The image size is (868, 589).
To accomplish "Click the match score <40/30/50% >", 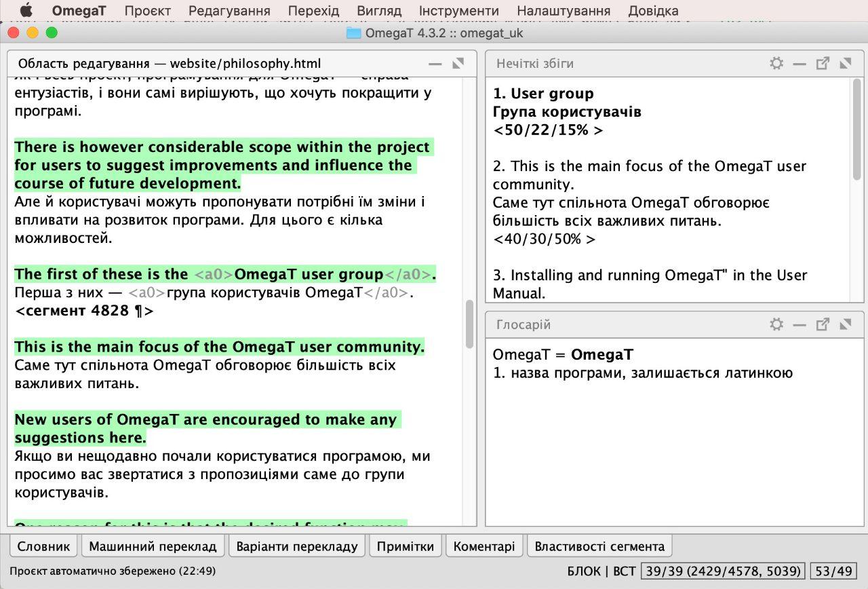I will pos(545,239).
